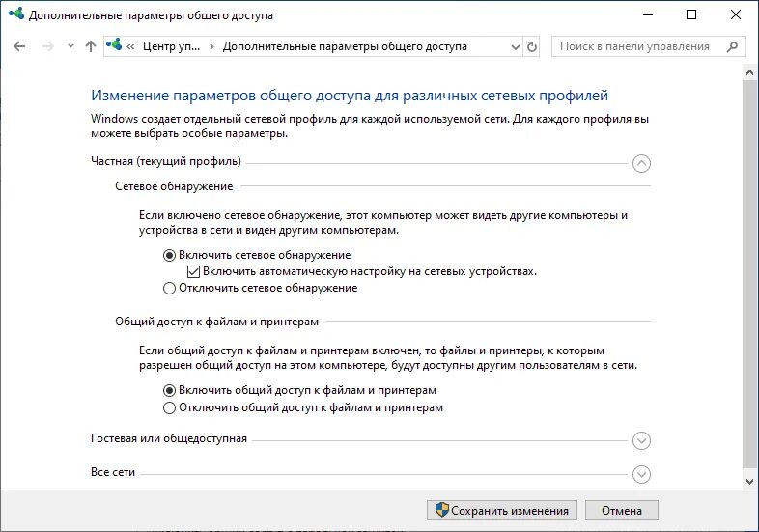This screenshot has height=532, width=759.
Task: Open recent locations dropdown arrow
Action: point(71,46)
